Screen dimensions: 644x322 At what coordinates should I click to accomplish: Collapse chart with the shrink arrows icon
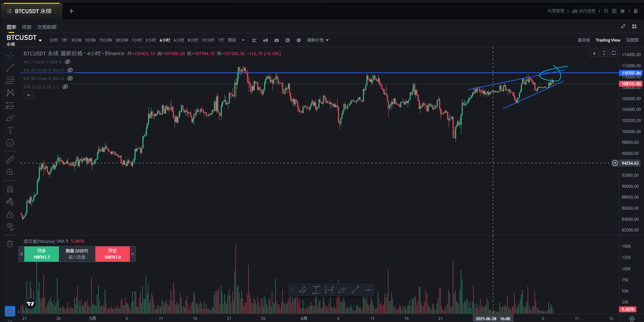pos(623,26)
